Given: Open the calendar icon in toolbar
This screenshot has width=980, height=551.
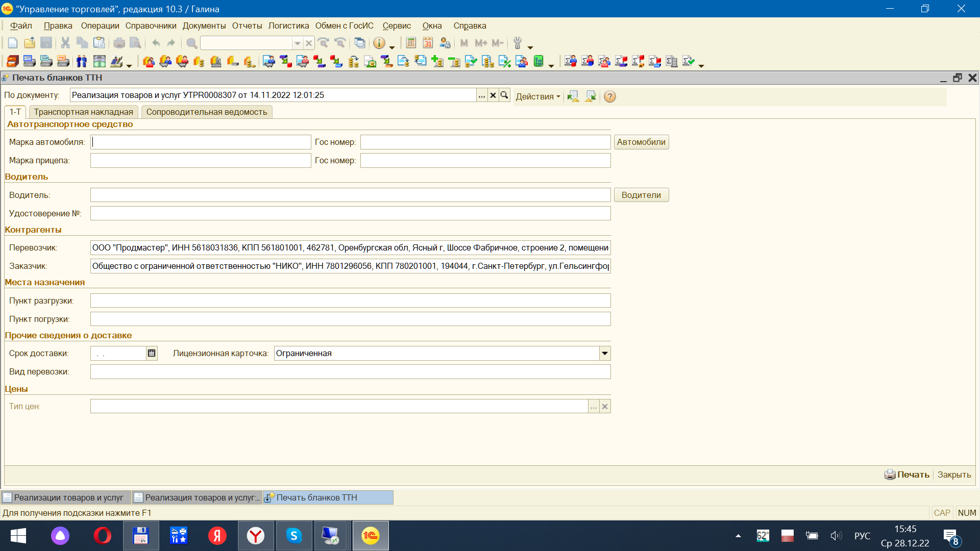Looking at the screenshot, I should (428, 43).
